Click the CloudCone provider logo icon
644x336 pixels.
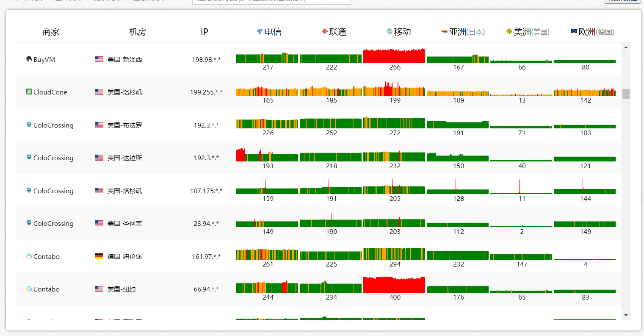click(x=29, y=92)
